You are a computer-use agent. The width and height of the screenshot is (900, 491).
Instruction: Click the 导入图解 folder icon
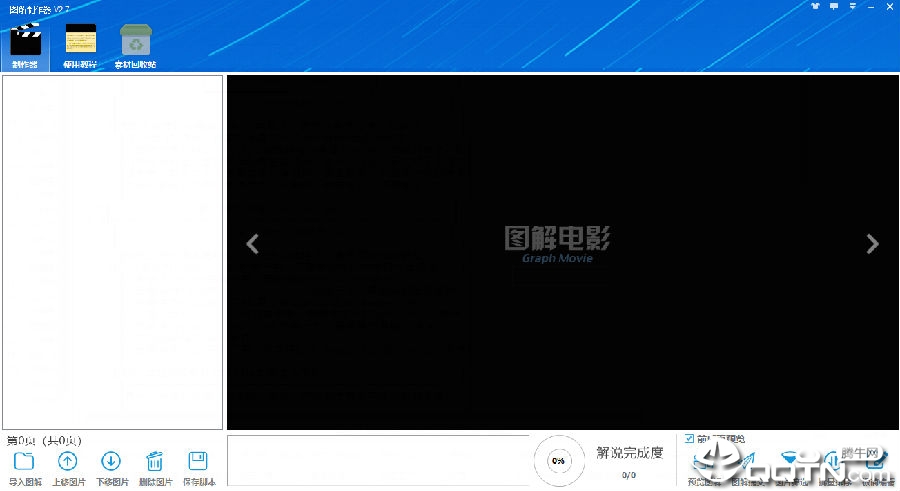point(24,462)
